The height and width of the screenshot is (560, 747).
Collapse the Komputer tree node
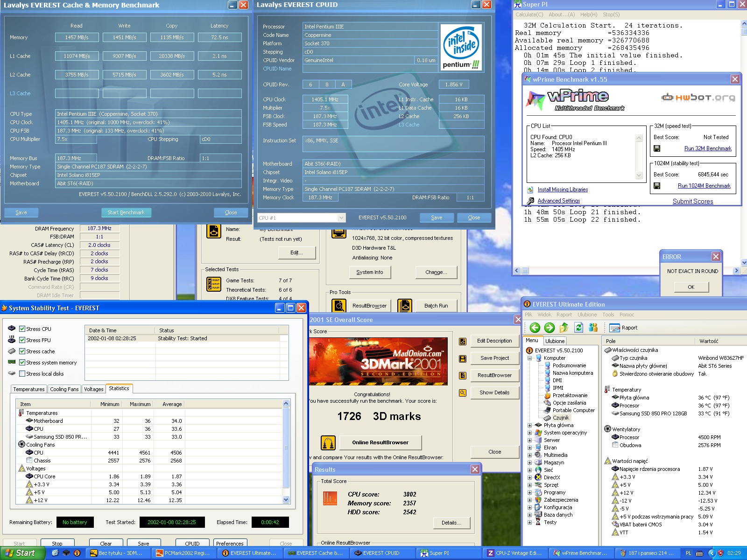coord(530,358)
